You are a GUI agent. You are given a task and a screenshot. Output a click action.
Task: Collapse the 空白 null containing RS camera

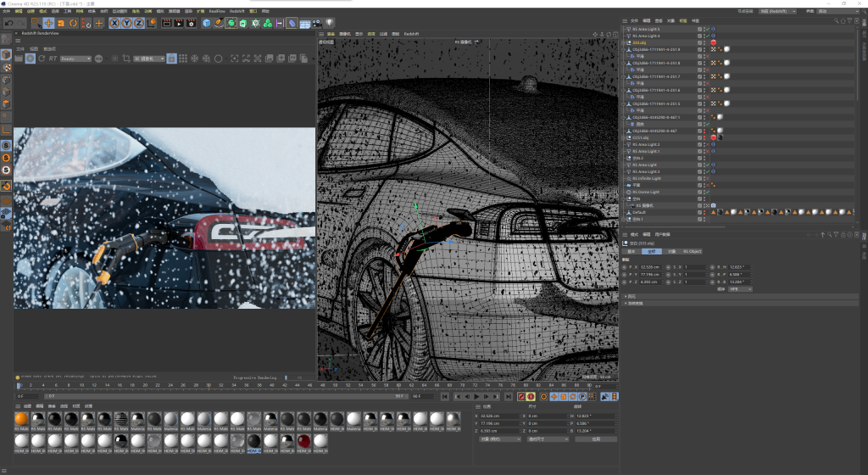(x=624, y=198)
